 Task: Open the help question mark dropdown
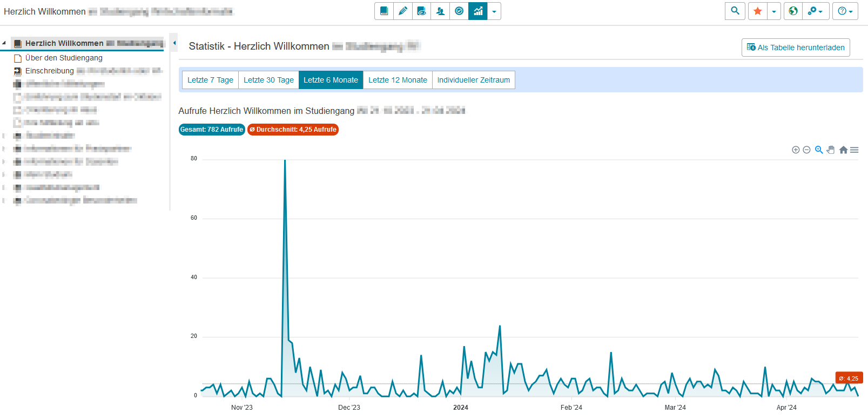point(845,11)
